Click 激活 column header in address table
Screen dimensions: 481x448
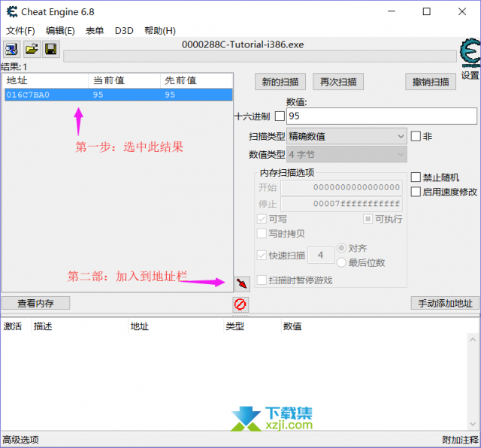15,326
